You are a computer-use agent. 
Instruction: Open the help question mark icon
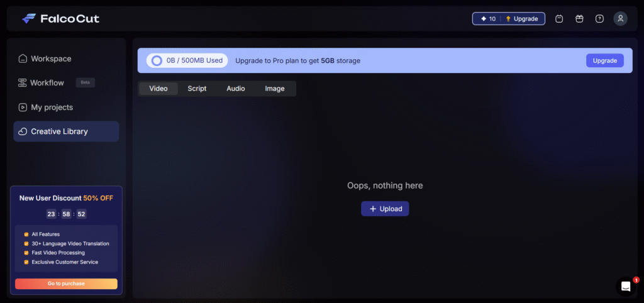coord(599,19)
